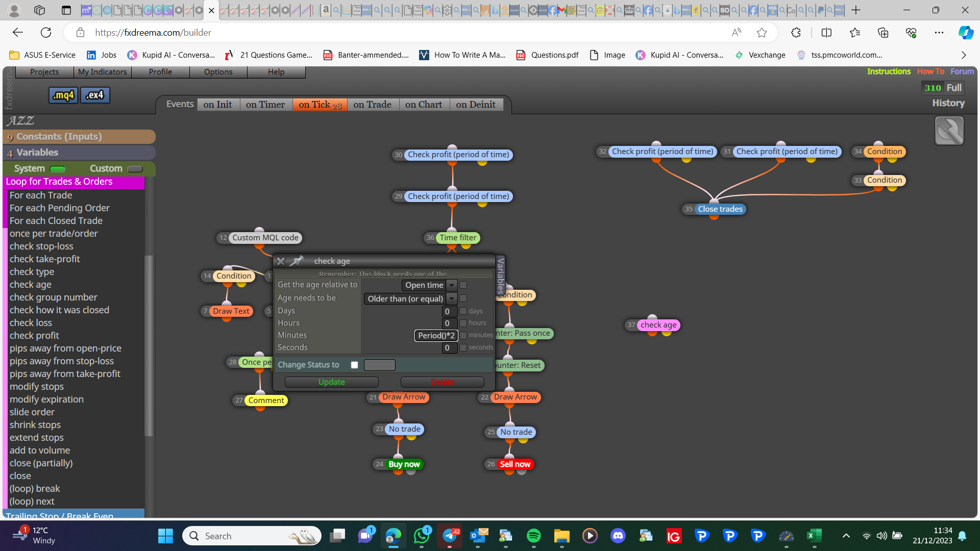Select Check profit block 30
980x551 pixels.
click(458, 155)
